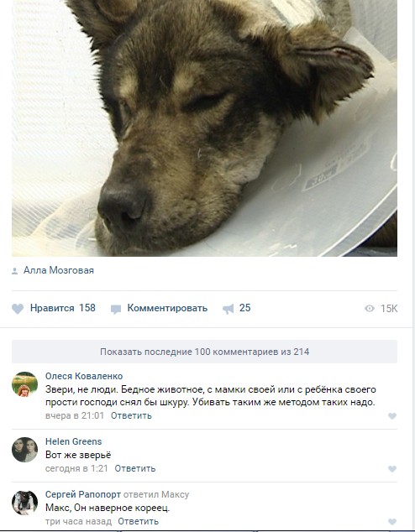Click the heart Like icon under the photo
Image resolution: width=415 pixels, height=532 pixels.
[x=18, y=309]
